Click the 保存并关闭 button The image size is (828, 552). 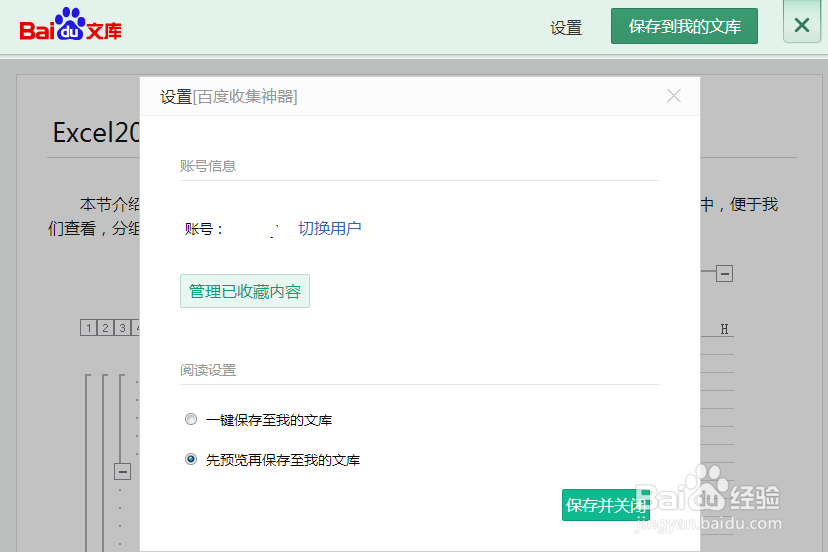click(606, 505)
